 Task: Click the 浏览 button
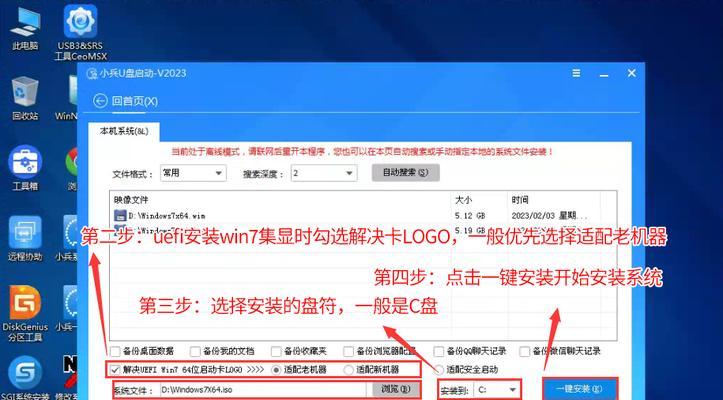click(x=396, y=389)
